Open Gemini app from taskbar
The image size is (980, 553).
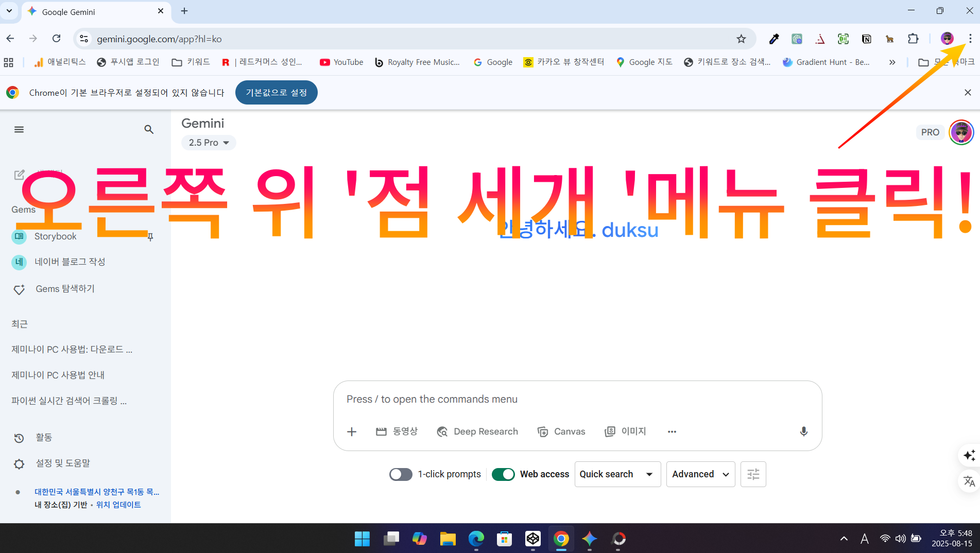589,539
